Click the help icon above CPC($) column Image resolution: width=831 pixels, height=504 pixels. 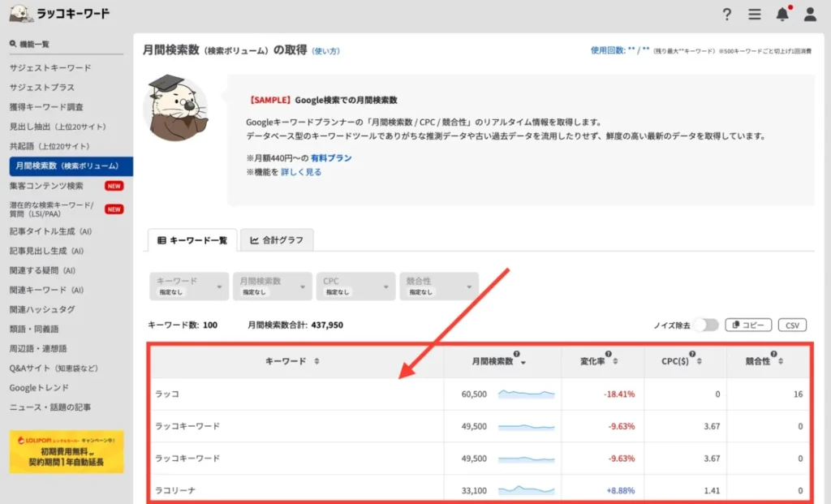click(x=692, y=354)
